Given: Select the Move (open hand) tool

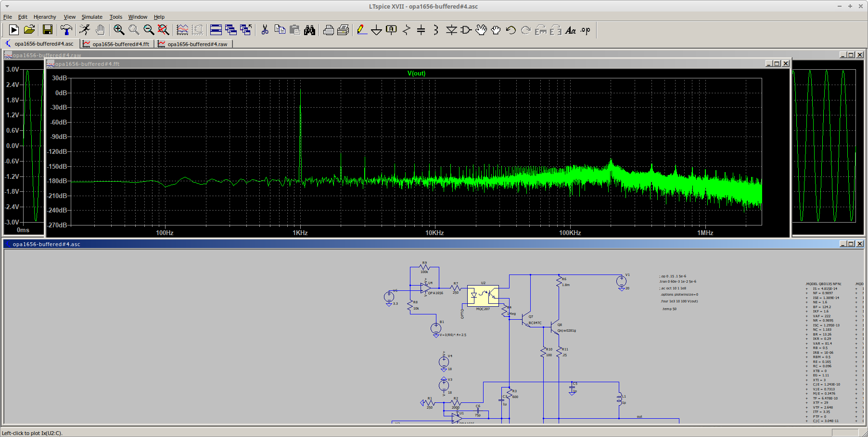Looking at the screenshot, I should pyautogui.click(x=481, y=30).
